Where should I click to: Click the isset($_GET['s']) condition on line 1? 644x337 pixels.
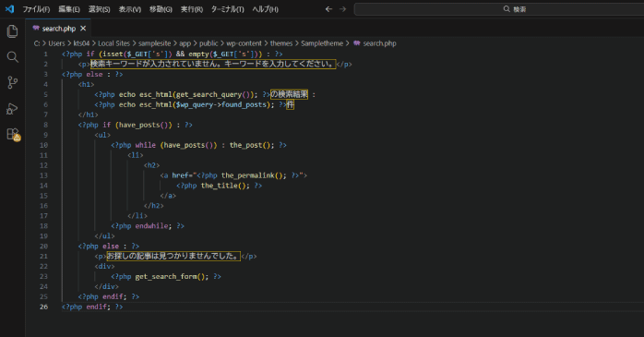tap(137, 54)
